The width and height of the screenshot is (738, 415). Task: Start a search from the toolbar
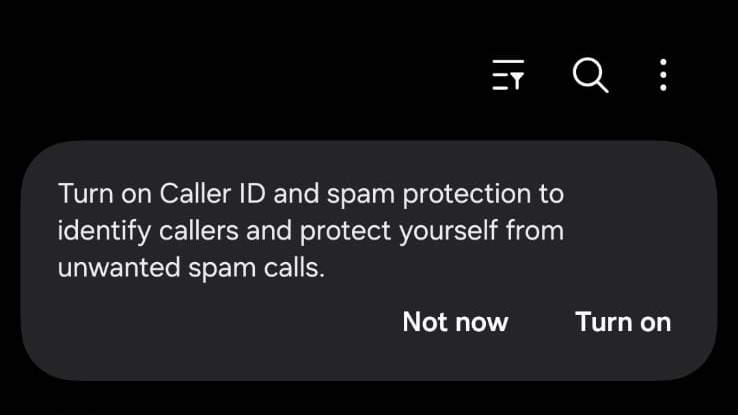(x=590, y=75)
